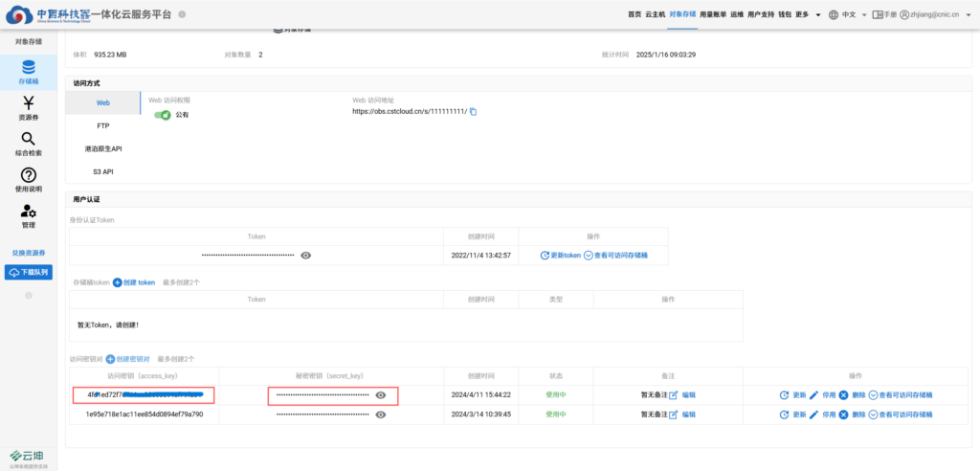The image size is (980, 471).
Task: Open 资源券 coupon section in sidebar
Action: (28, 107)
